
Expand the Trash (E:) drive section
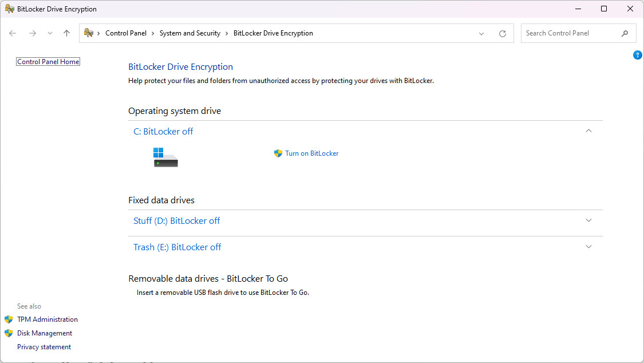pos(588,247)
